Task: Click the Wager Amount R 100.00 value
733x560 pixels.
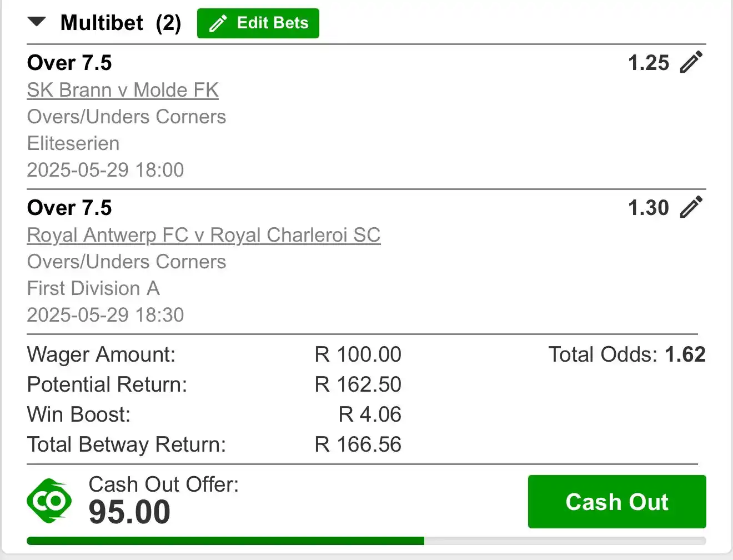Action: 358,354
